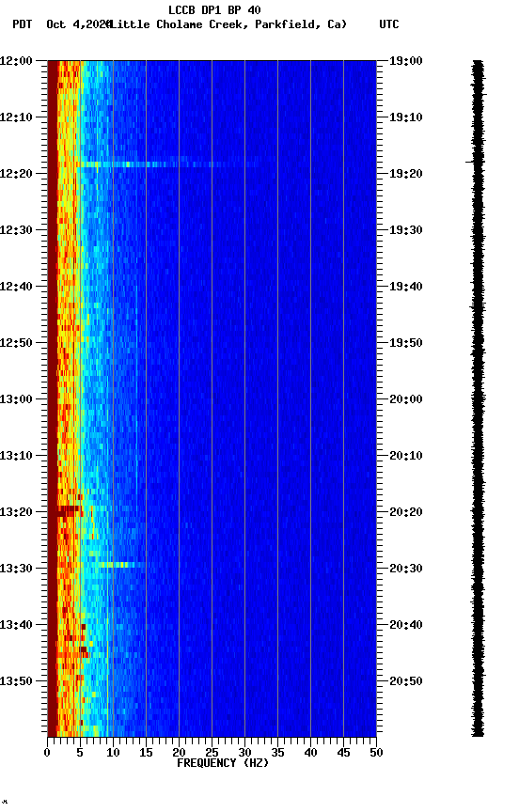
Task: Click the 19:30 UTC time label
Action: (406, 230)
